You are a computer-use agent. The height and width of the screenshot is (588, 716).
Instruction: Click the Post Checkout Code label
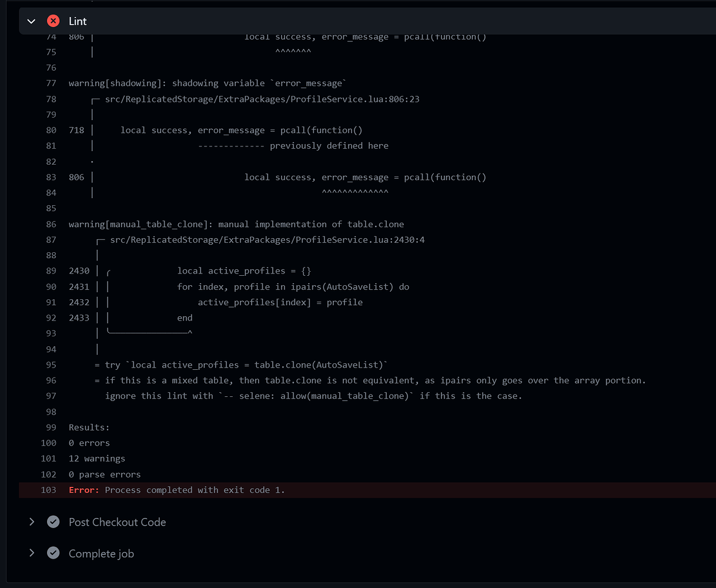coord(117,522)
